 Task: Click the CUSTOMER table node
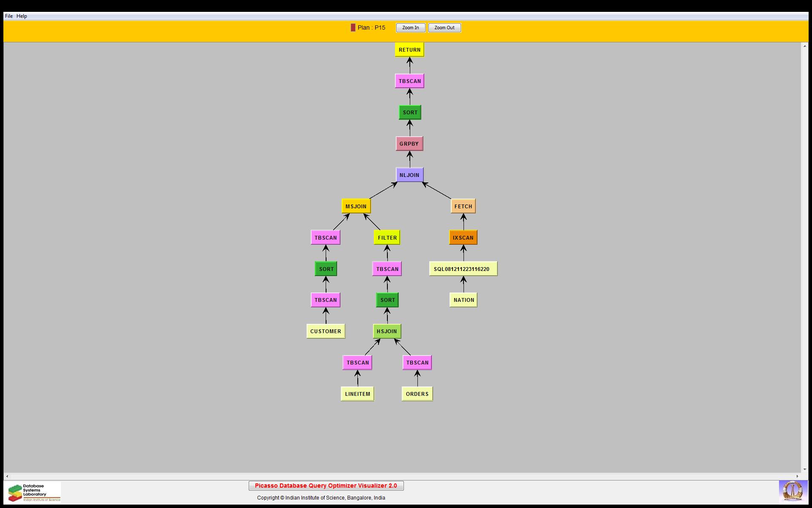(325, 331)
